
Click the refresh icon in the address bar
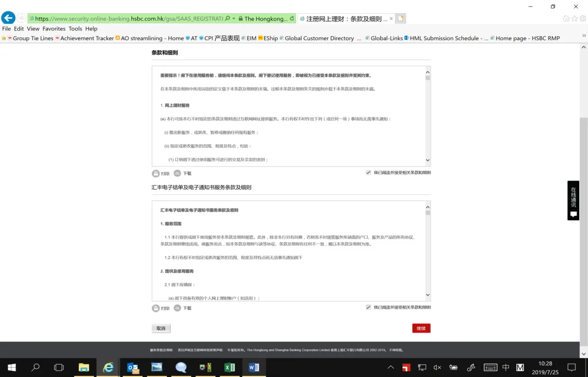point(292,18)
